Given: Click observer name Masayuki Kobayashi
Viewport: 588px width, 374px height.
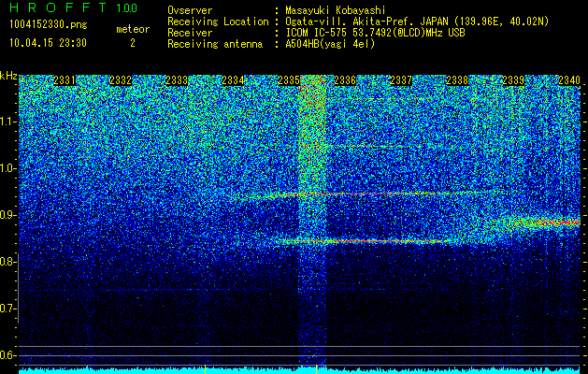Looking at the screenshot, I should click(336, 10).
